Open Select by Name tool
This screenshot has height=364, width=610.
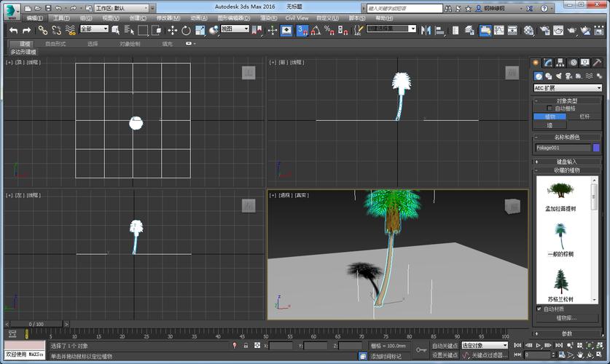[x=129, y=30]
